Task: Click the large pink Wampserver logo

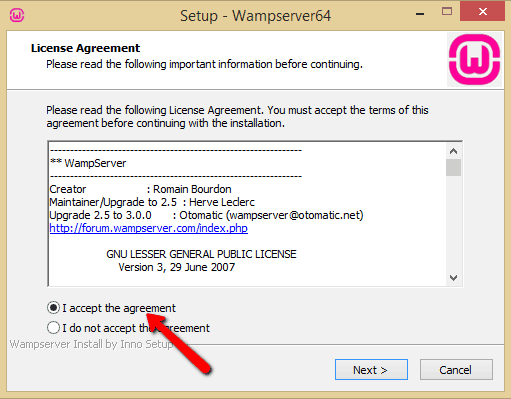Action: [x=474, y=59]
